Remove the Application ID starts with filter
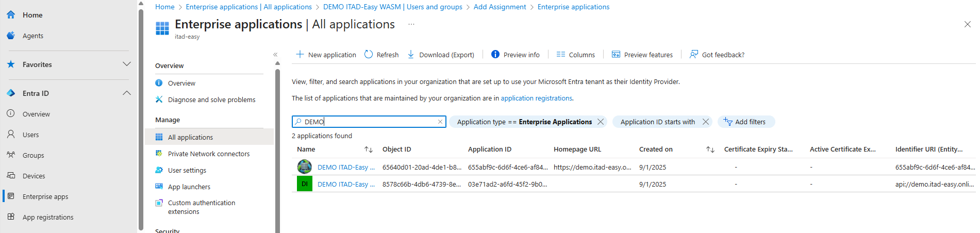980x233 pixels. click(706, 122)
